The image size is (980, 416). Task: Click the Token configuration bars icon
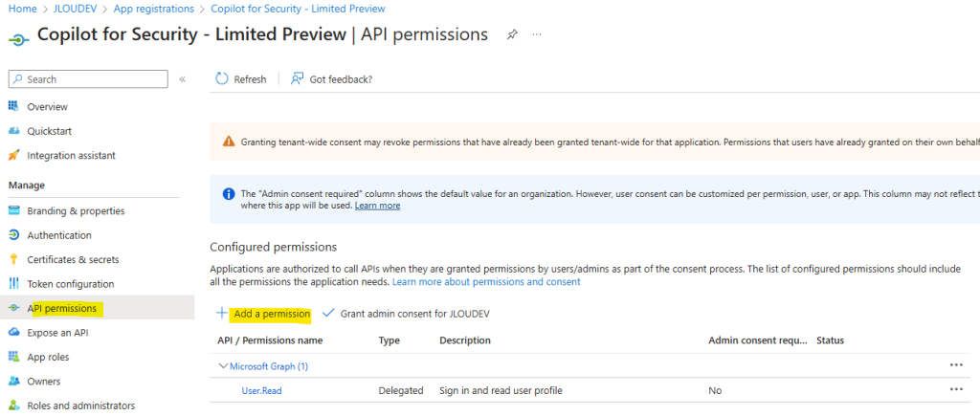pos(13,284)
